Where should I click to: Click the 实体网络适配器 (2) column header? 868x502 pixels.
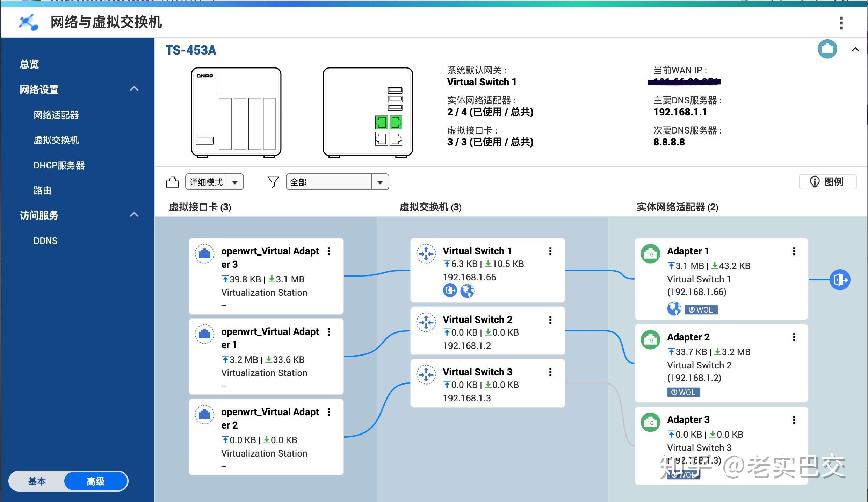tap(677, 207)
